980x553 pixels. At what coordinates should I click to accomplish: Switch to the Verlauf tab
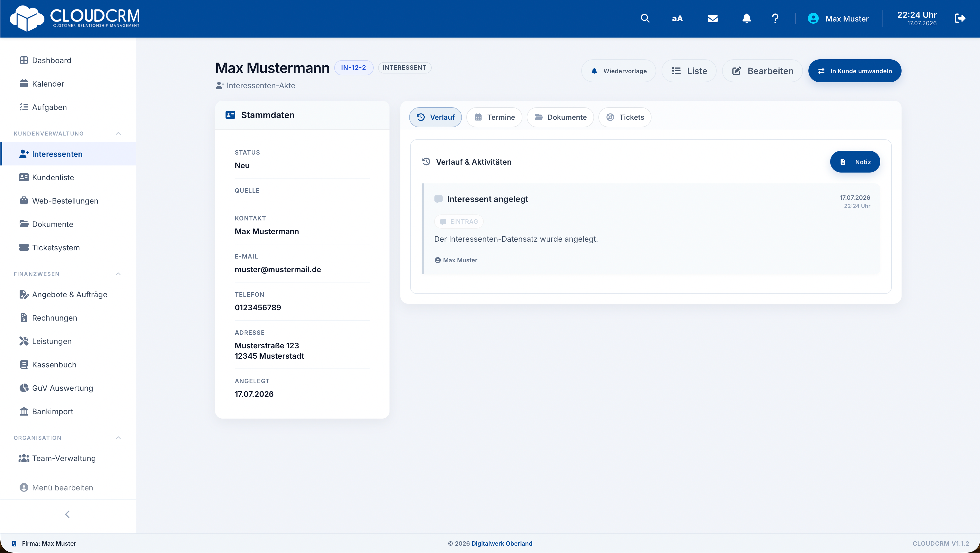(435, 117)
